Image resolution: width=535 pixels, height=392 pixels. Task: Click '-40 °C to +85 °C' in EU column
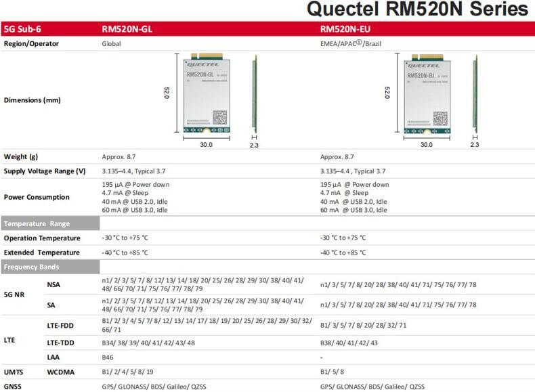tap(343, 253)
